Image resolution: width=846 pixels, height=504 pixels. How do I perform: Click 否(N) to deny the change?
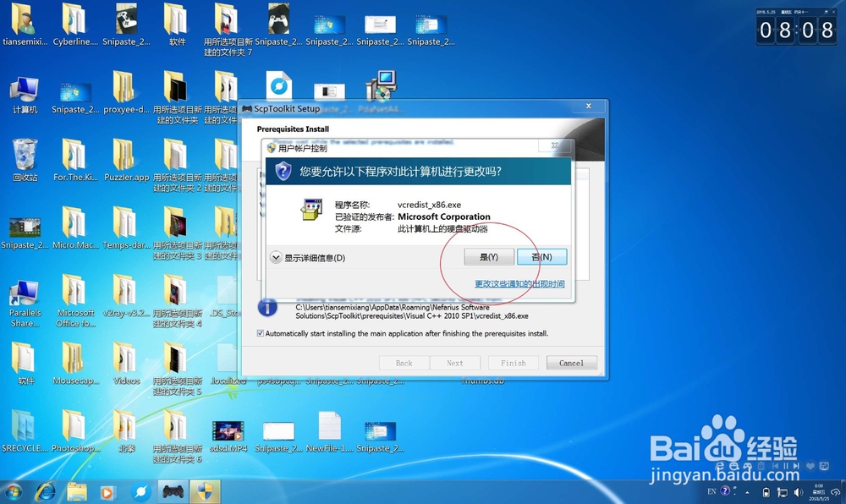[x=541, y=257]
